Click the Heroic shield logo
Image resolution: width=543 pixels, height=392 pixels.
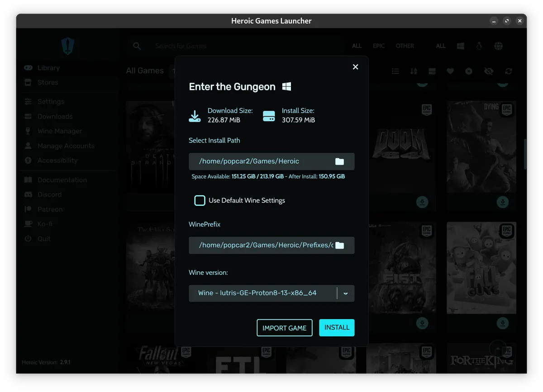(67, 46)
